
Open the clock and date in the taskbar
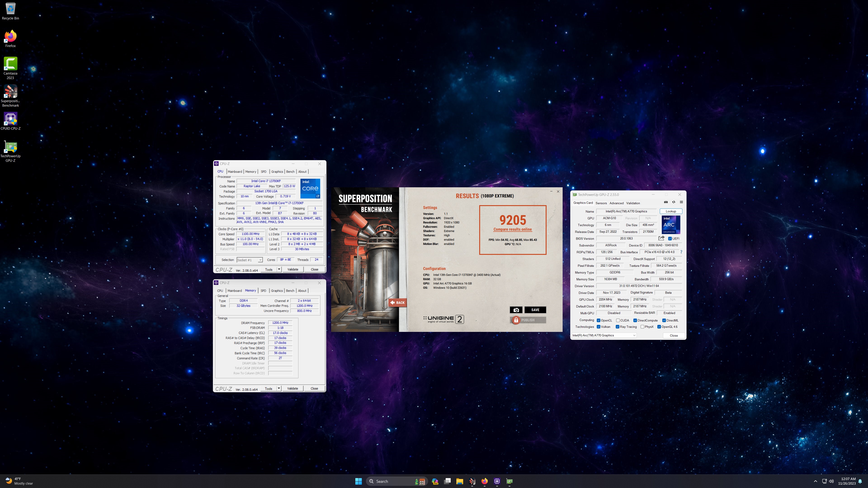[847, 481]
